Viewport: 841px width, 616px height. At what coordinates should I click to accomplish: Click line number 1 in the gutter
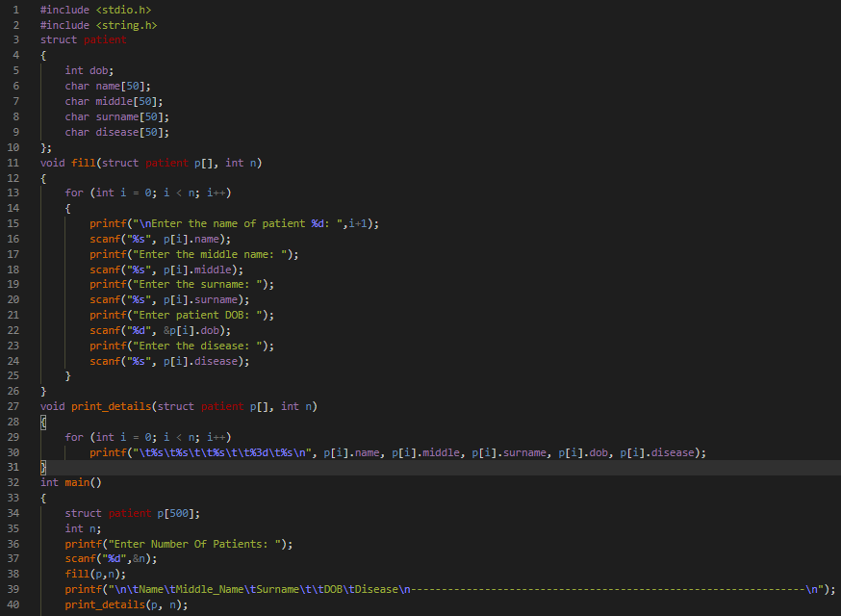[15, 9]
